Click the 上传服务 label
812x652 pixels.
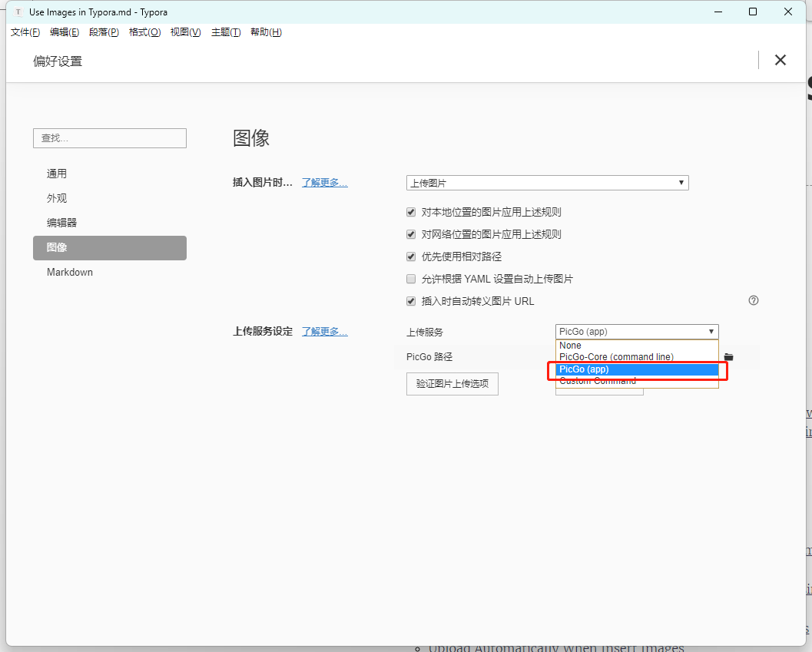click(x=425, y=332)
